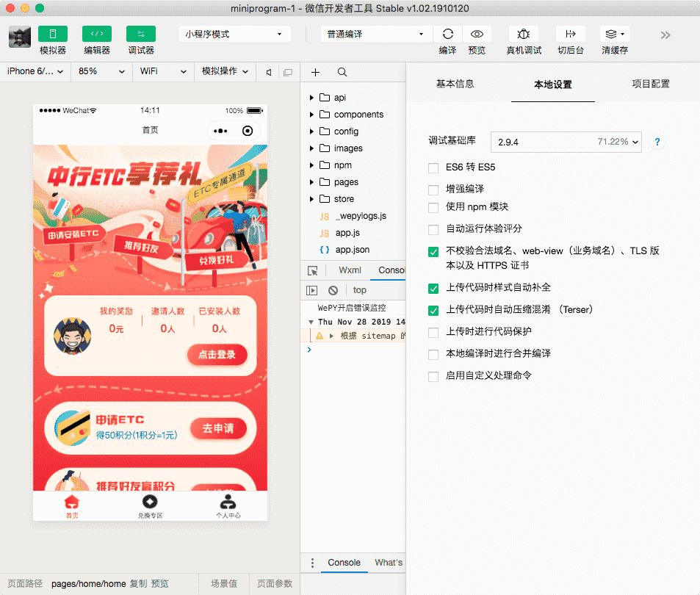Switch to 基本信息 tab

tap(455, 84)
